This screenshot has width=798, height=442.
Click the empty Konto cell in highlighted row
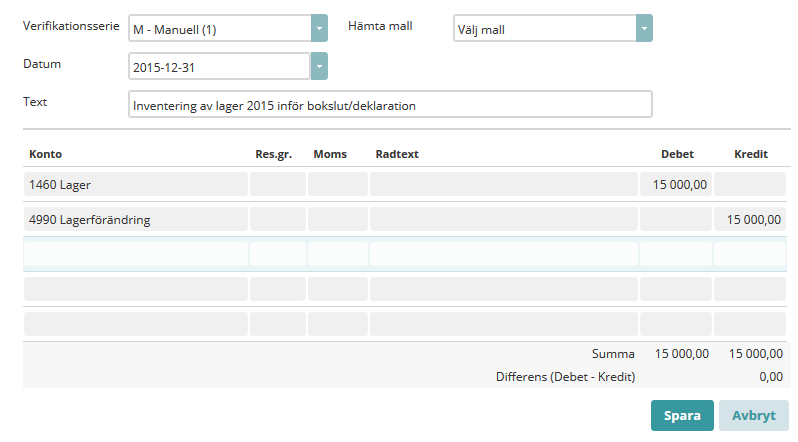click(136, 254)
